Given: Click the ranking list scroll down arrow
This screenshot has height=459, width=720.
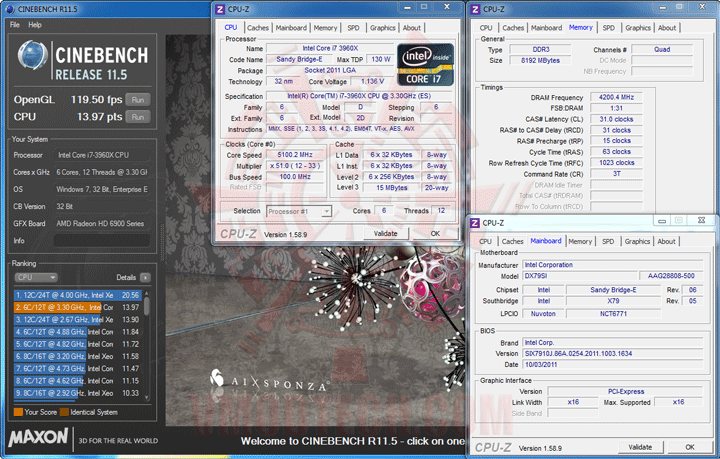Looking at the screenshot, I should (147, 397).
